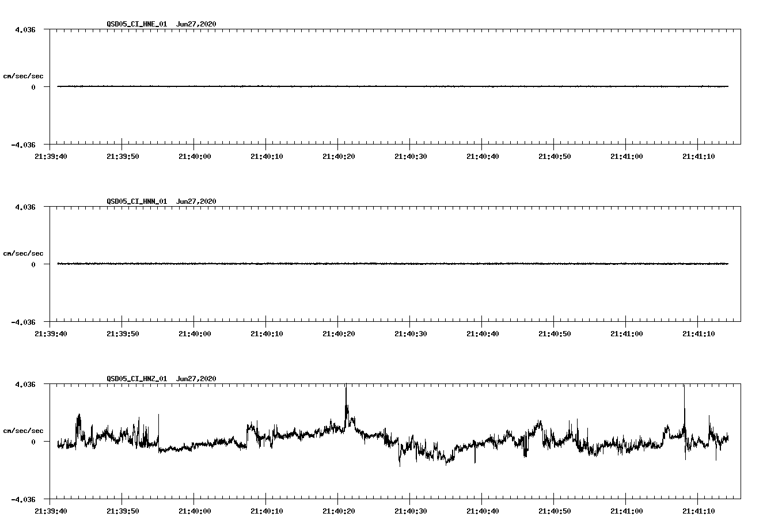Click the zero axis label of HNN plot

pyautogui.click(x=33, y=264)
